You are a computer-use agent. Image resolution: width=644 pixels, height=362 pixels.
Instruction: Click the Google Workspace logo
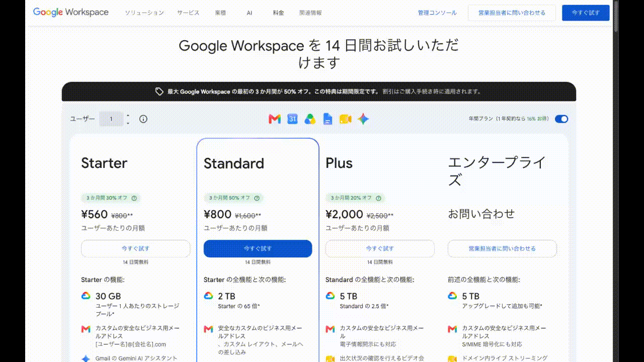[70, 13]
